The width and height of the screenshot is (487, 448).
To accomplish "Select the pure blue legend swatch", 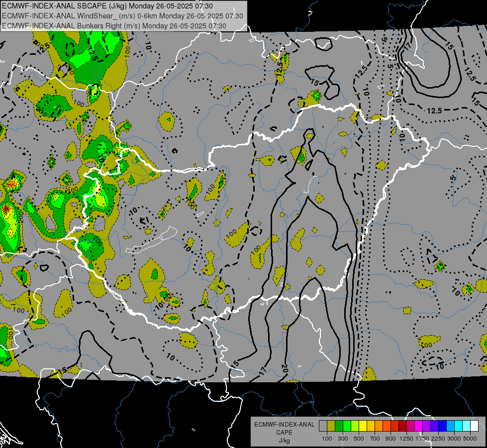I will [x=443, y=426].
